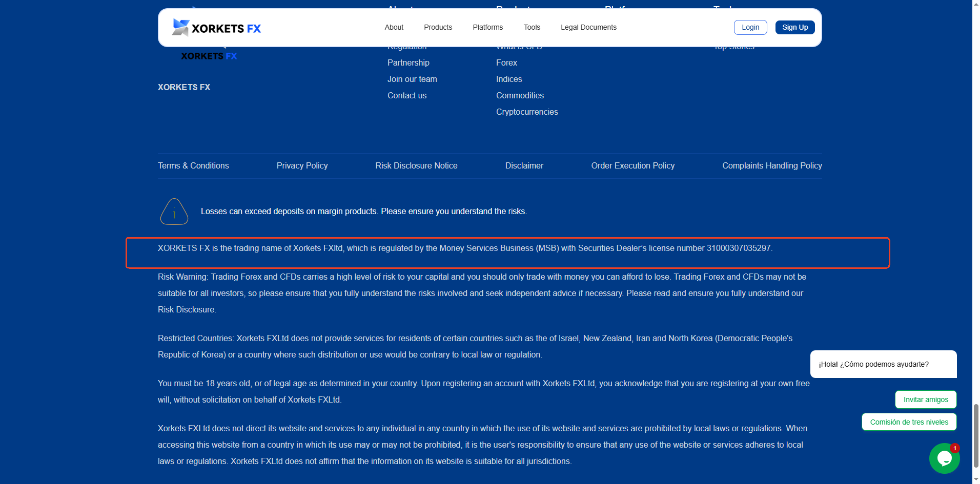
Task: Open the Cryptocurrencies footer link
Action: 527,112
